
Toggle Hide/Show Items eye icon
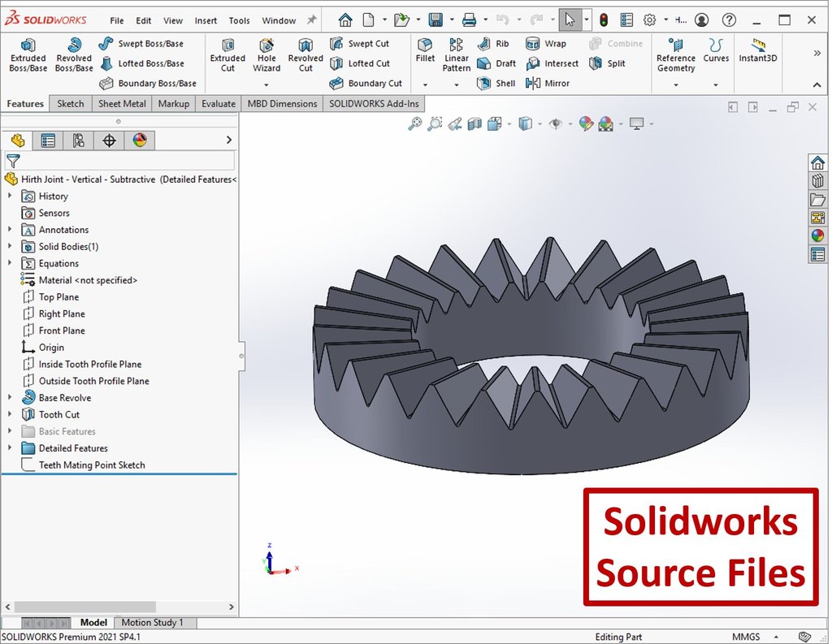(556, 123)
